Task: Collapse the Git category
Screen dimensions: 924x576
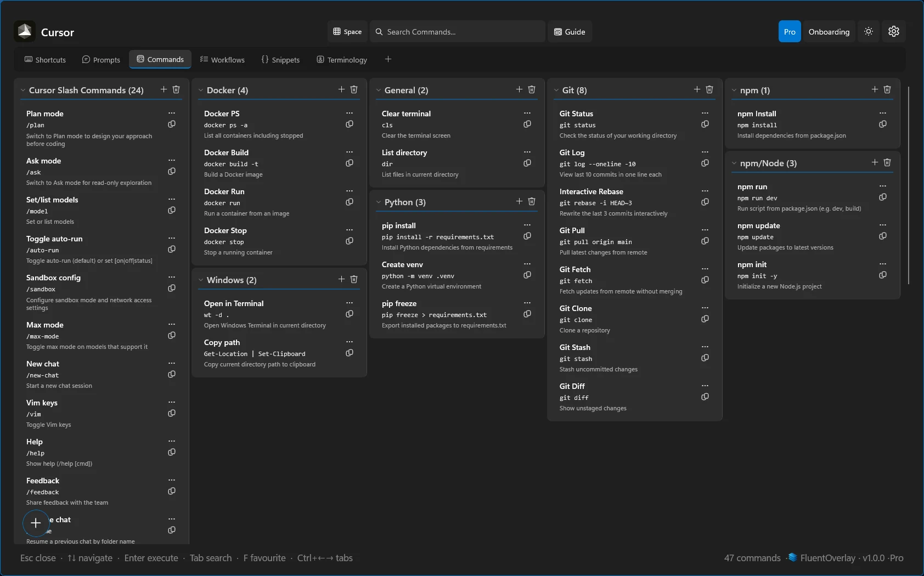Action: point(556,90)
